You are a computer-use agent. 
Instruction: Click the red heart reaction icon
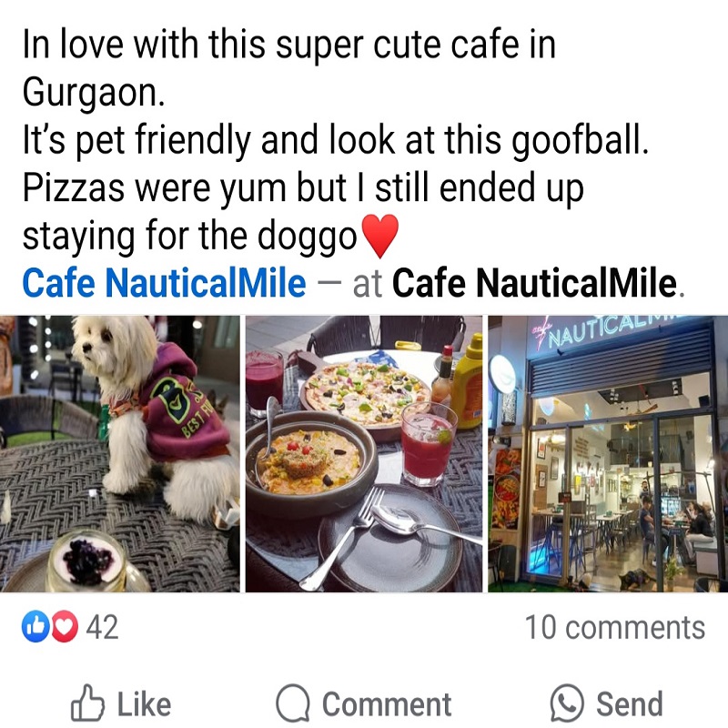pyautogui.click(x=65, y=627)
